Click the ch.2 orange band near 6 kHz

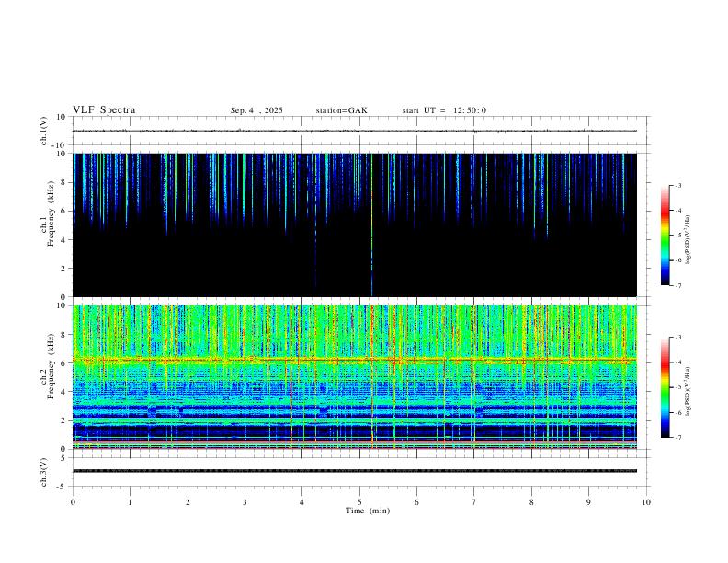[x=355, y=360]
